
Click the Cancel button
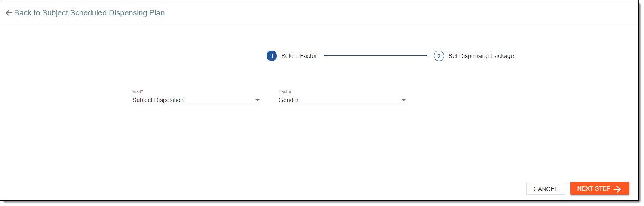click(546, 188)
